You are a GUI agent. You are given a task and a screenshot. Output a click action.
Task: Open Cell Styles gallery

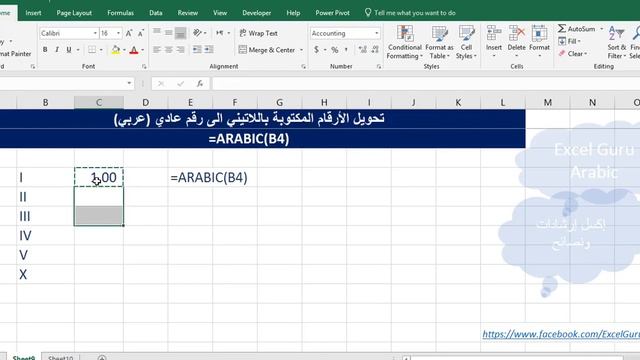point(466,42)
